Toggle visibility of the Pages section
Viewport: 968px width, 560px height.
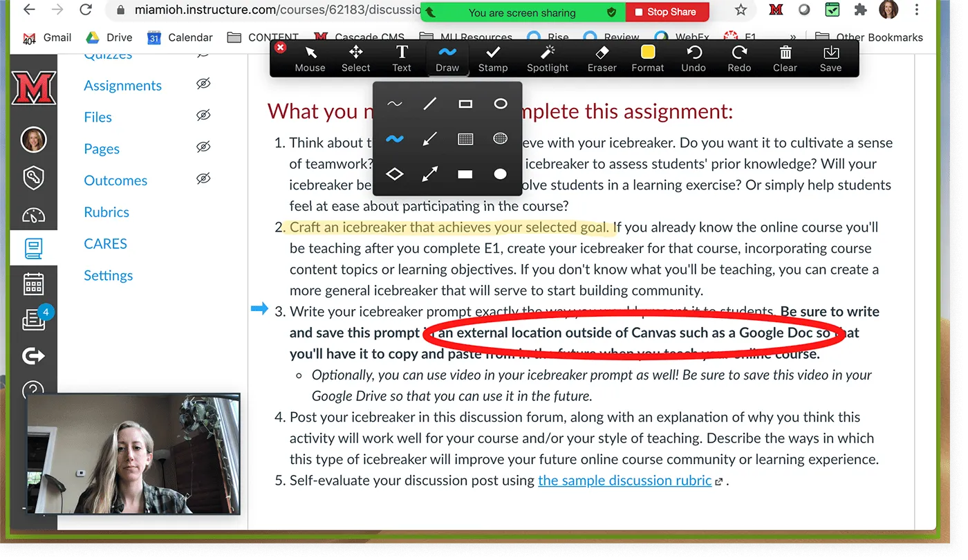203,148
